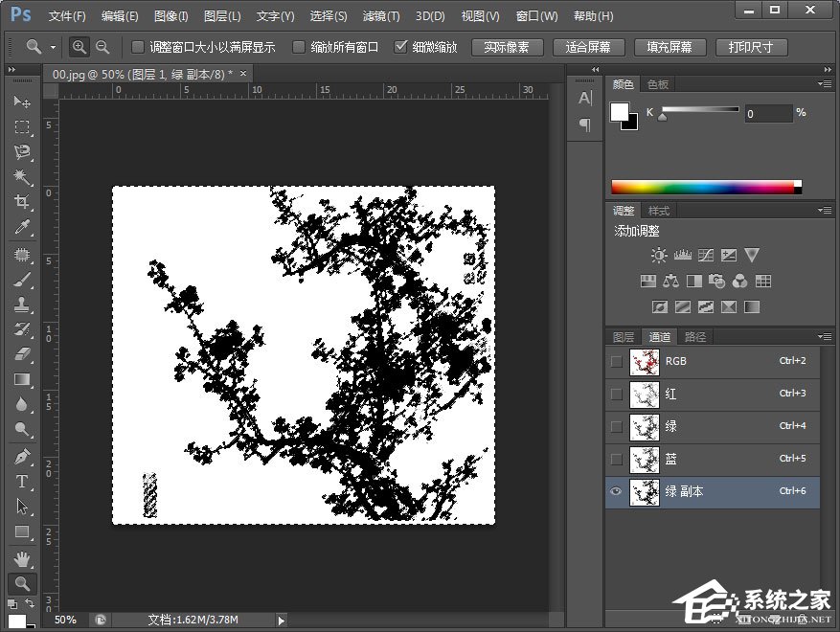This screenshot has height=632, width=840.
Task: Select the Zoom tool in the toolbar
Action: [x=21, y=582]
